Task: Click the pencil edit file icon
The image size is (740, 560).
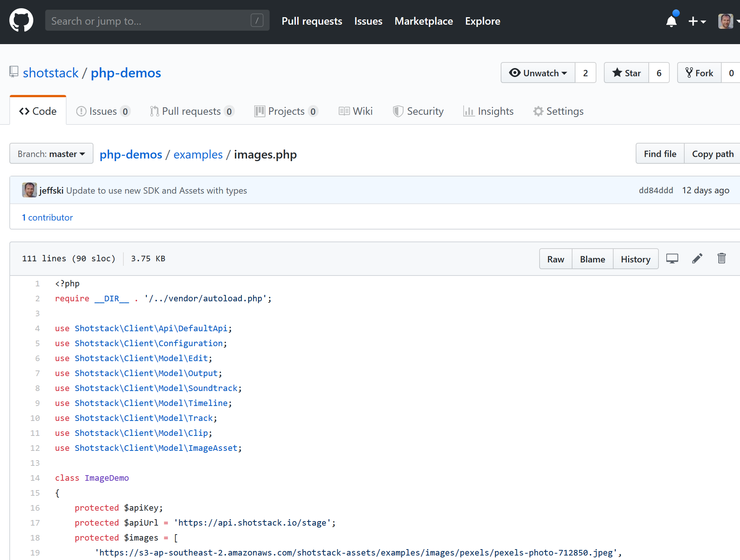Action: pos(697,259)
